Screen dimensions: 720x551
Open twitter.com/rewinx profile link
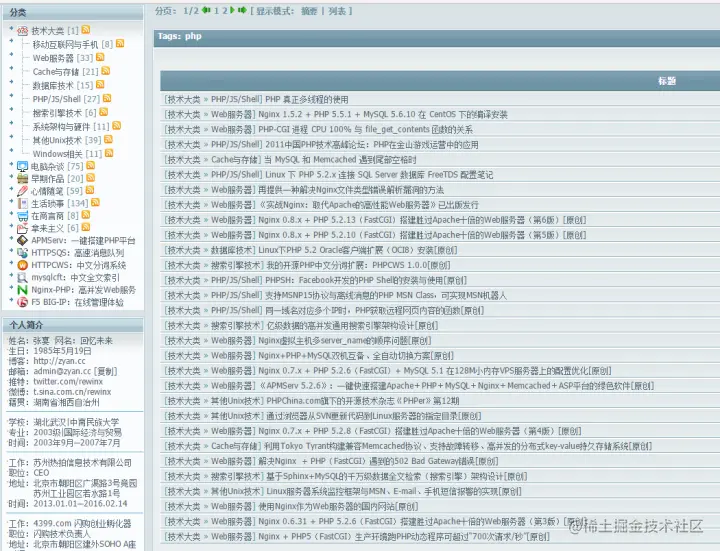(68, 382)
